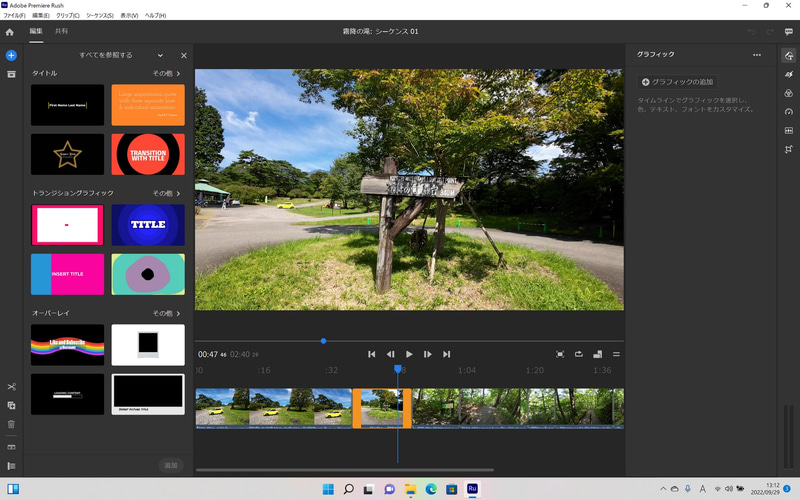Toggle loop playback icon
This screenshot has height=500, width=800.
pyautogui.click(x=579, y=354)
